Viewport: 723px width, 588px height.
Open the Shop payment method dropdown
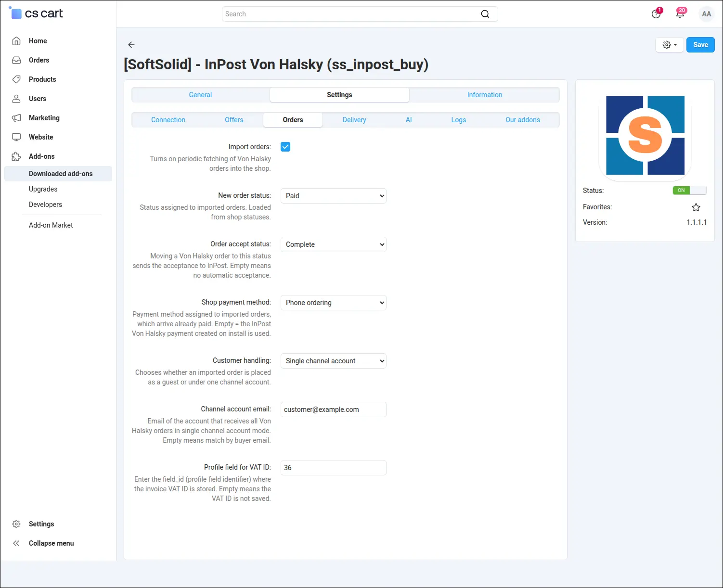click(334, 303)
